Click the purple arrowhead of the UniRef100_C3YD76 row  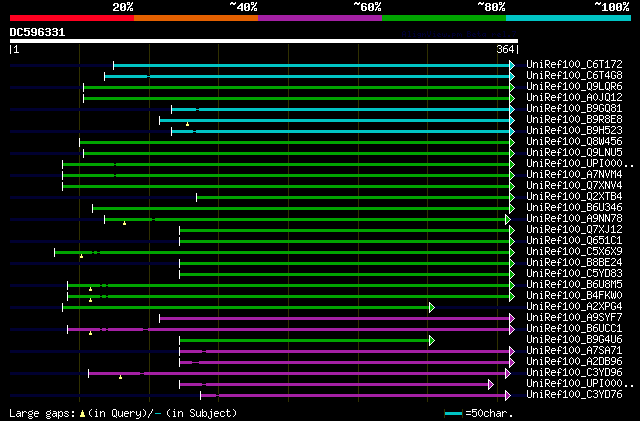[x=508, y=396]
